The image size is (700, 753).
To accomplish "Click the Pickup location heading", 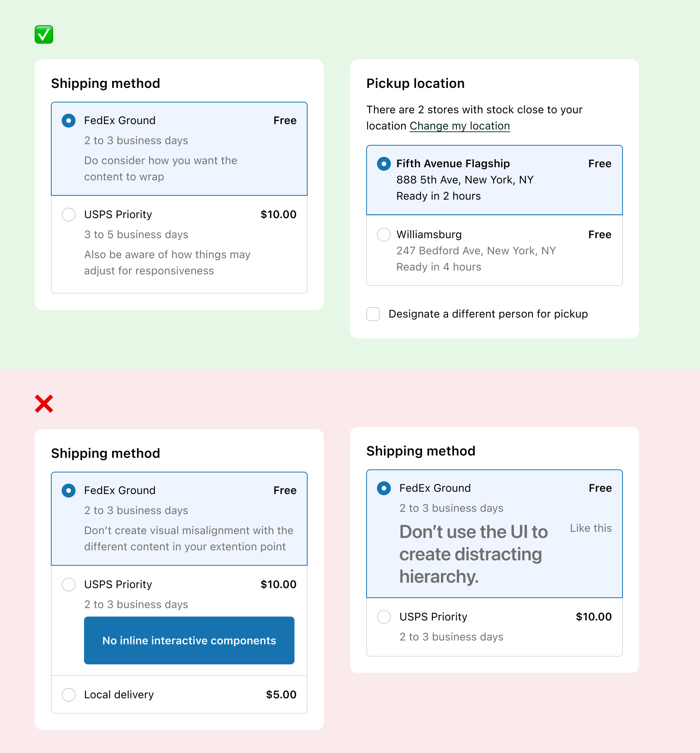I will [416, 83].
